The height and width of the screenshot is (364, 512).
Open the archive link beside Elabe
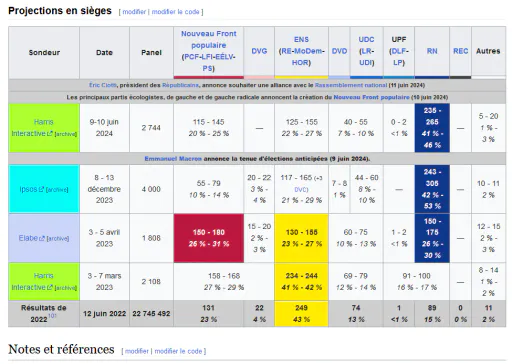click(x=58, y=239)
